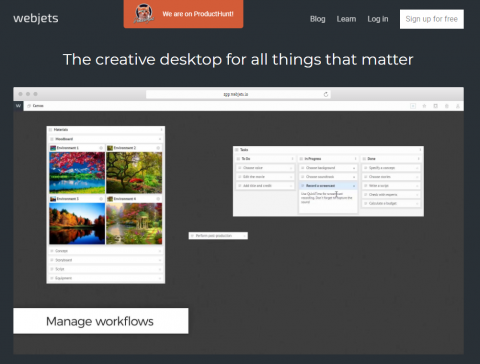Click the browser reload icon
The height and width of the screenshot is (364, 480).
pyautogui.click(x=326, y=94)
